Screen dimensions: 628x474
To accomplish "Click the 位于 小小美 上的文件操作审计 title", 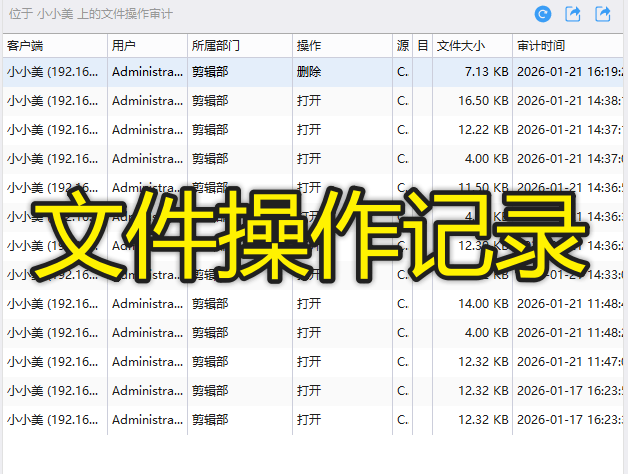I will coord(91,14).
